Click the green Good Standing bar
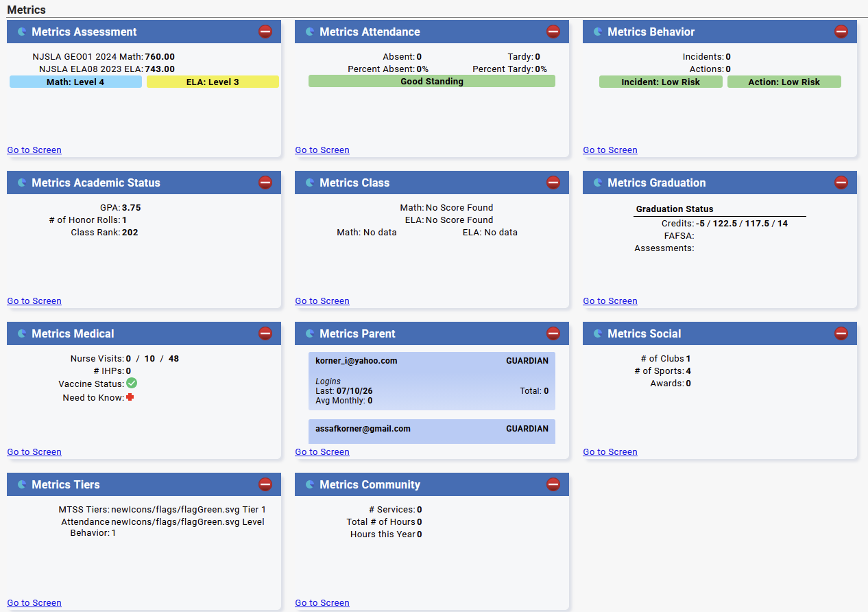868x612 pixels. point(432,81)
